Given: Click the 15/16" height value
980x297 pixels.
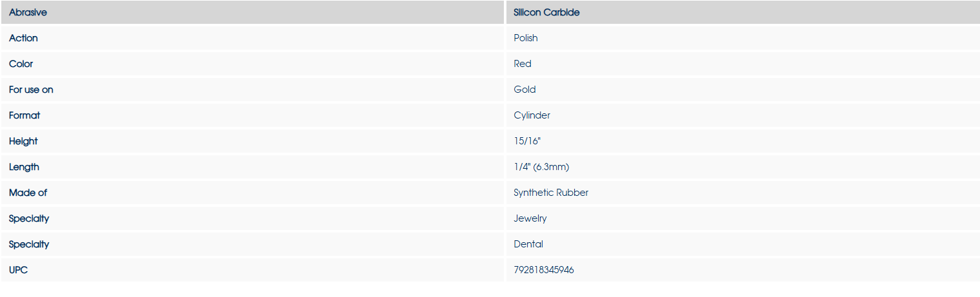Looking at the screenshot, I should click(526, 141).
